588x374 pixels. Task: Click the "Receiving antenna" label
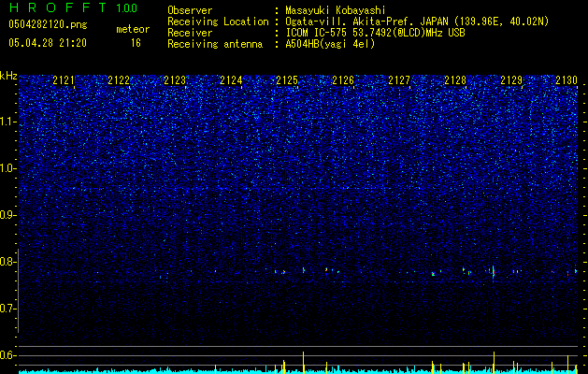tap(215, 44)
